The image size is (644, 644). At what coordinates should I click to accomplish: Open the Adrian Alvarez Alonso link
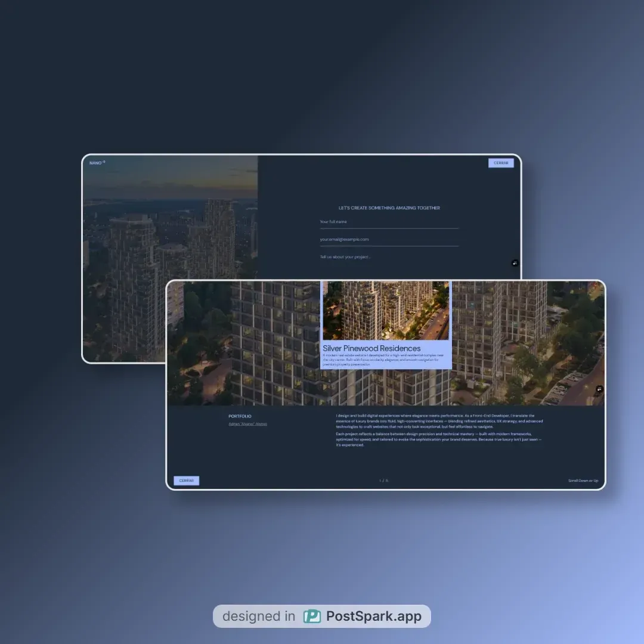point(247,424)
